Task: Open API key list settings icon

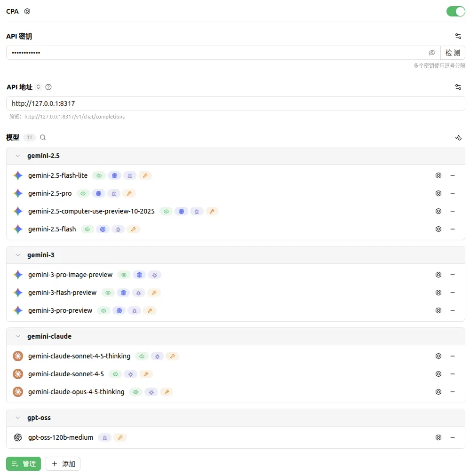Action: pos(458,36)
